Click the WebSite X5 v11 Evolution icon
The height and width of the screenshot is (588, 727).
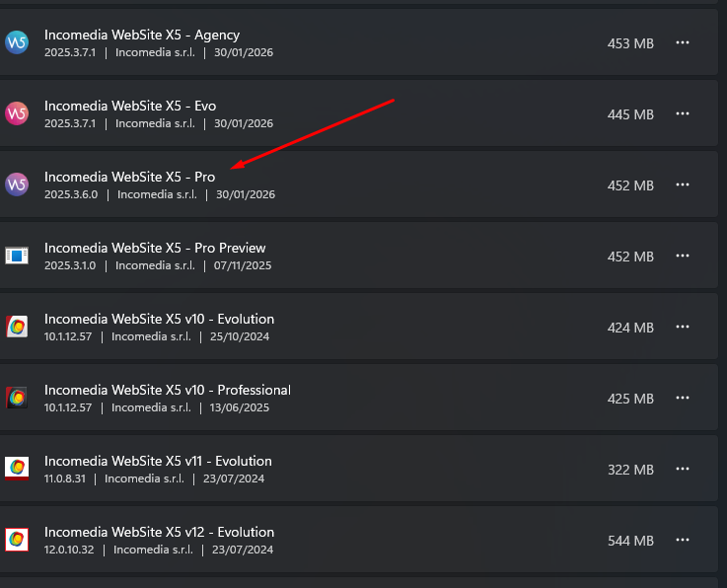coord(17,469)
